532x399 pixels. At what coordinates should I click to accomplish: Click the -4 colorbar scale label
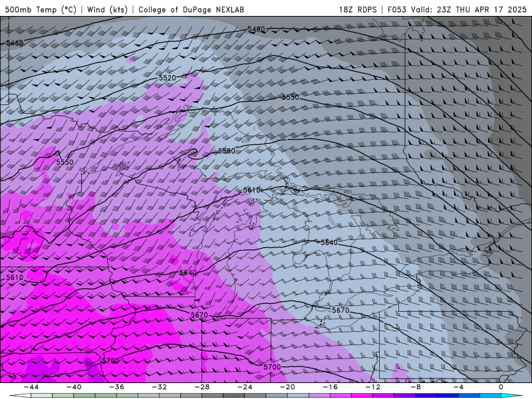pos(458,387)
